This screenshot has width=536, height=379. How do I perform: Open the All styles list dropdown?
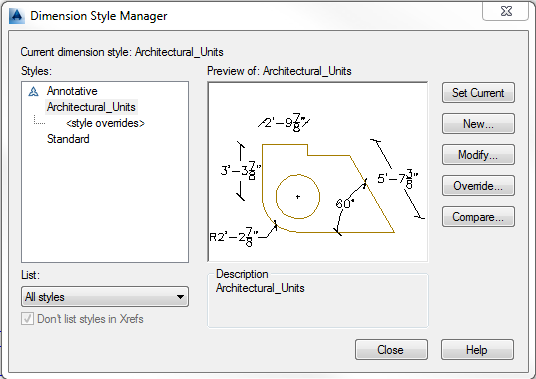[x=105, y=297]
